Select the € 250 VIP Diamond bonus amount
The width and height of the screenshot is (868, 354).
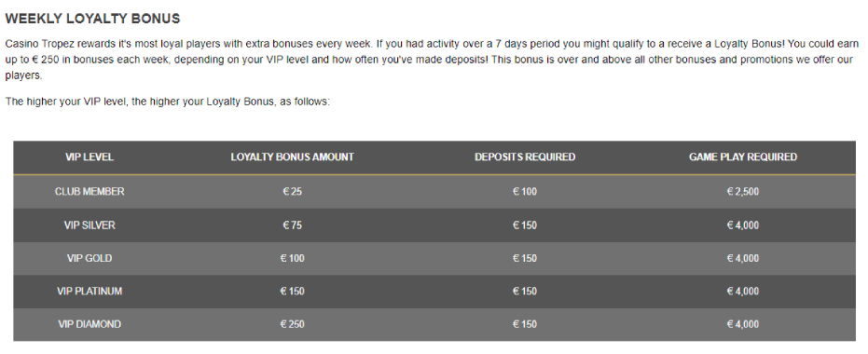click(x=293, y=324)
